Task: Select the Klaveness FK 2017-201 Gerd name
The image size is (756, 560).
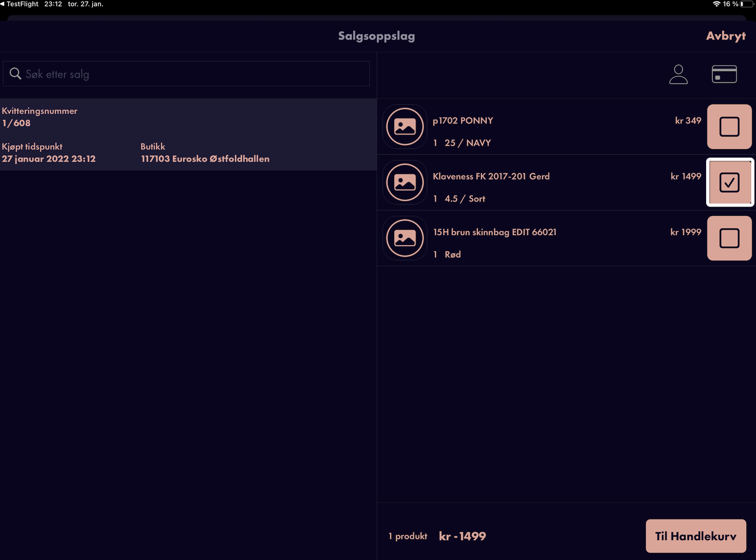Action: point(491,176)
